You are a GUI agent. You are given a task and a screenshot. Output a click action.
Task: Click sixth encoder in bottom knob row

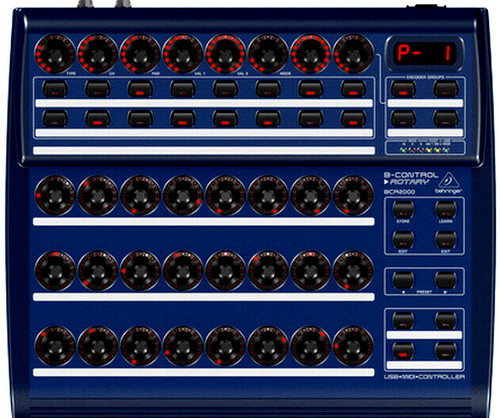pos(268,346)
